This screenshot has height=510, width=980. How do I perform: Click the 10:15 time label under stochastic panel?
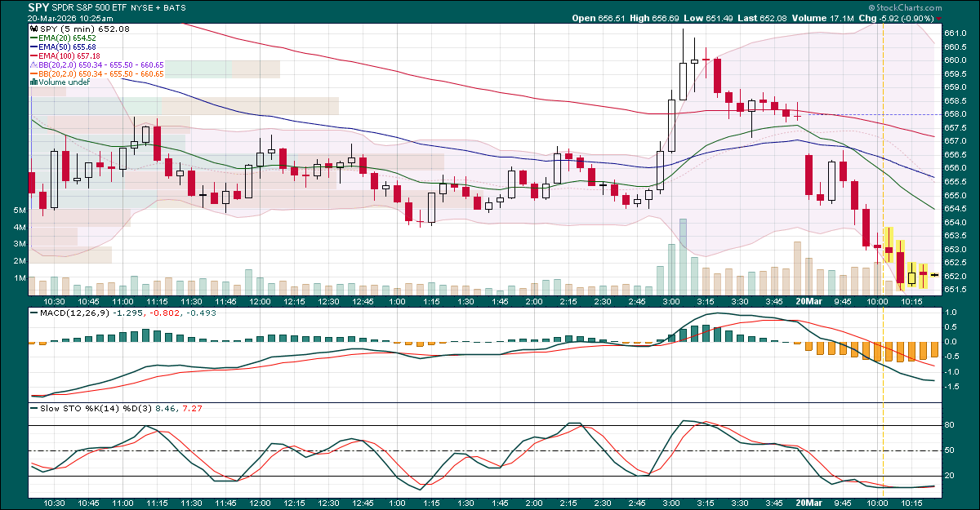[912, 505]
